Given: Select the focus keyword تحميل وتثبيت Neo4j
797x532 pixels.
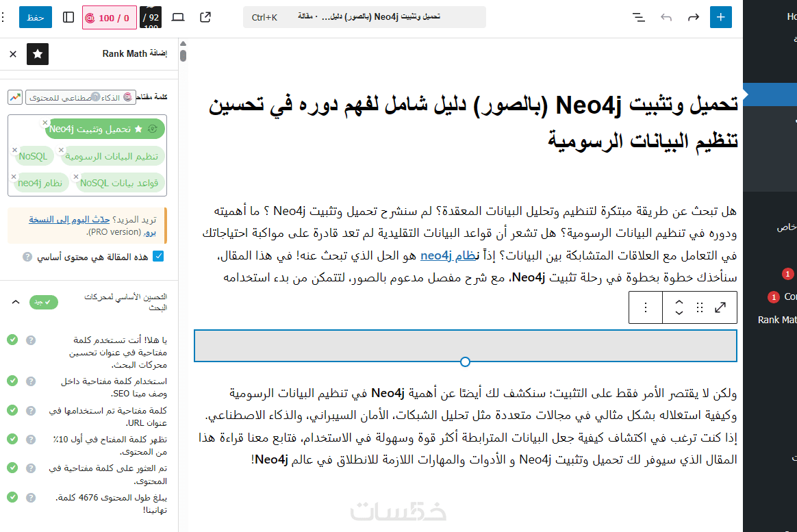Looking at the screenshot, I should point(104,129).
